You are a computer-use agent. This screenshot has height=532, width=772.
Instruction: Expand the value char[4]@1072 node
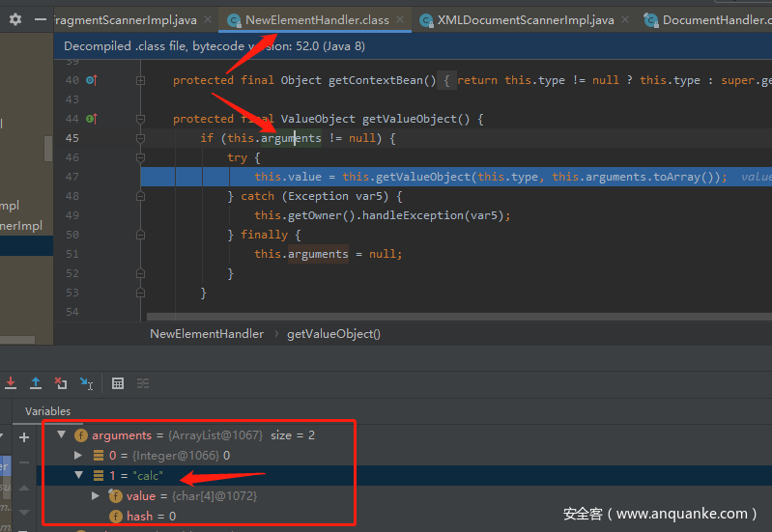tap(95, 495)
